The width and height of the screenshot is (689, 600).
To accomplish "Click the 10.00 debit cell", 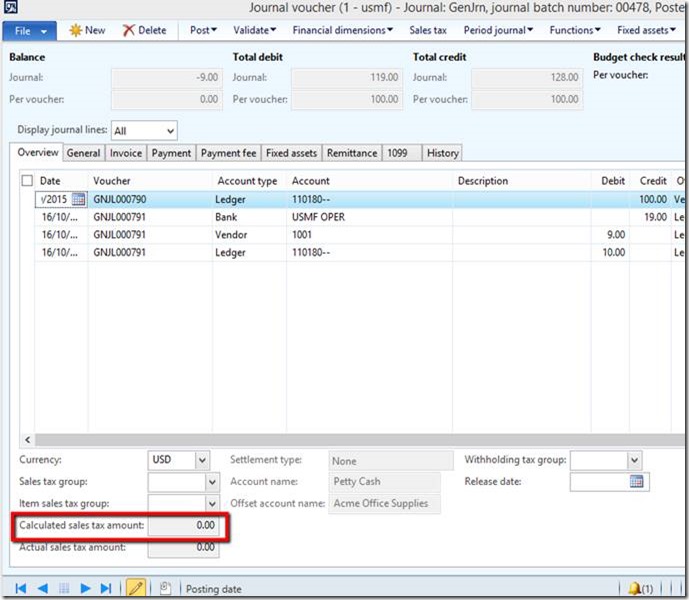I will point(610,252).
